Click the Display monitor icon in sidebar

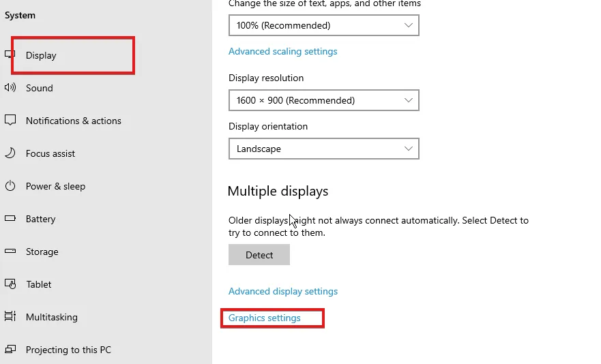[10, 55]
